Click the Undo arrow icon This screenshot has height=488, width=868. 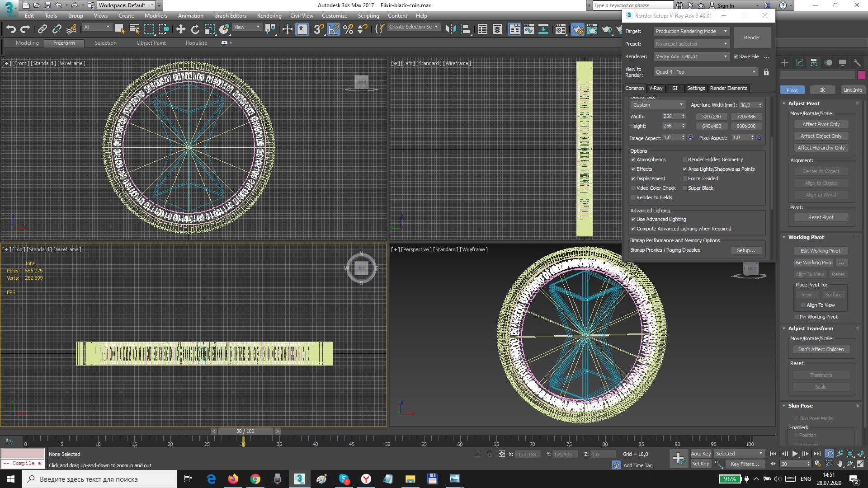point(11,29)
